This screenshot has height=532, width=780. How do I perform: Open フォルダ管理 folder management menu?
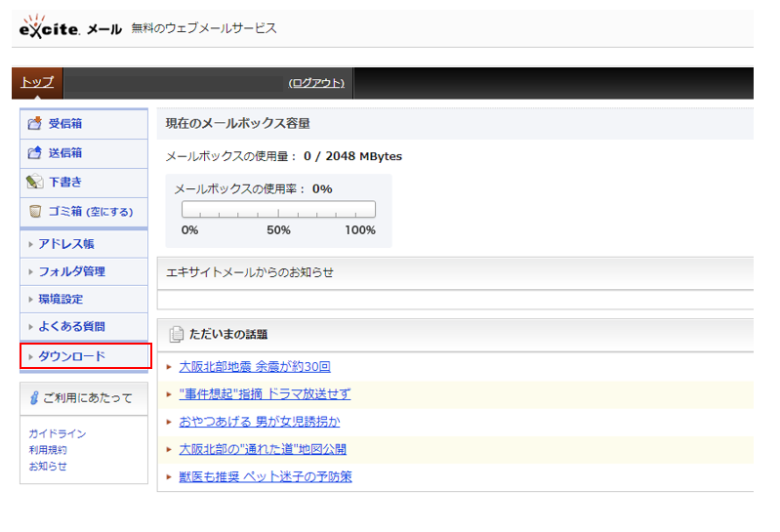[x=71, y=271]
